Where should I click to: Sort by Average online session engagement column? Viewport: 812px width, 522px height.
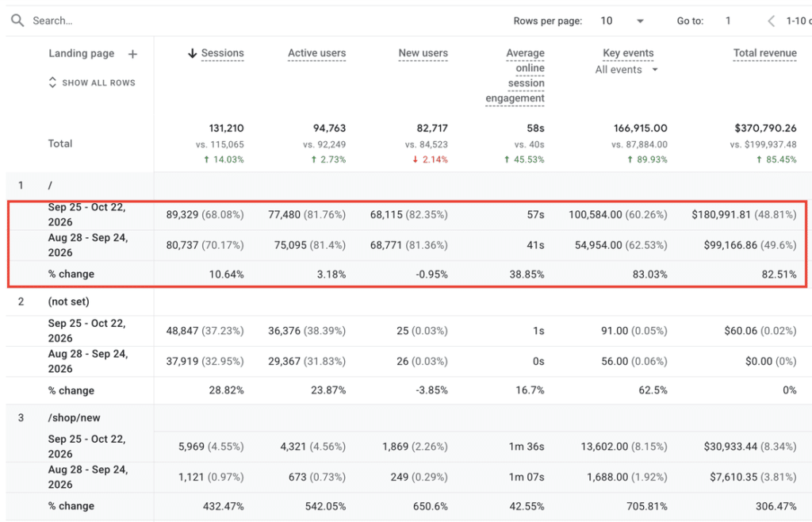tap(515, 75)
